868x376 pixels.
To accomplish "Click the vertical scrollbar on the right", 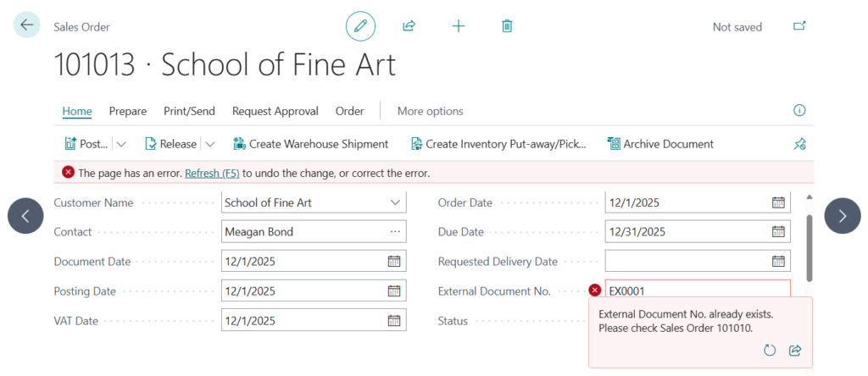I will point(810,246).
